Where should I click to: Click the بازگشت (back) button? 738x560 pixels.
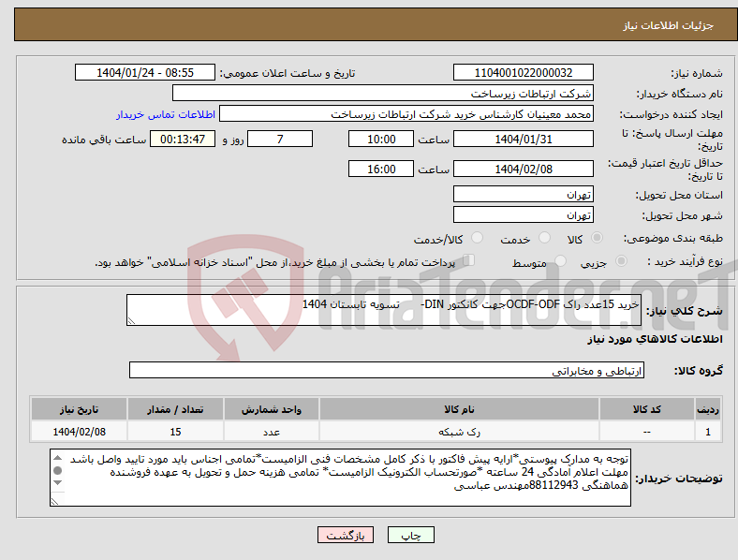tap(346, 535)
